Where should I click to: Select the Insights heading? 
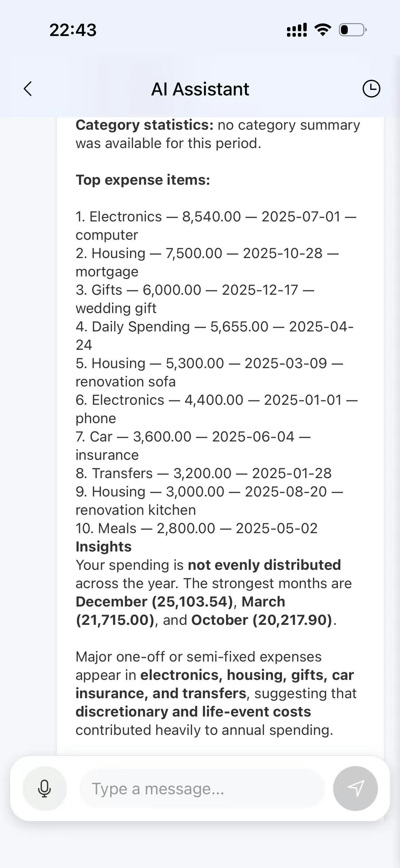point(103,547)
